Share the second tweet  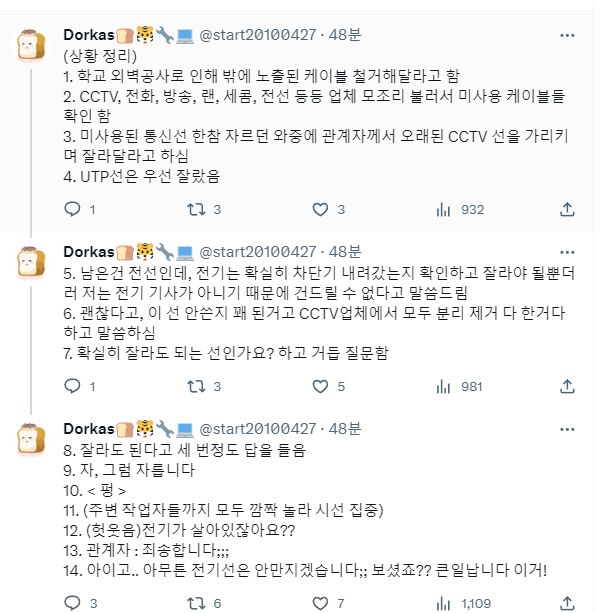567,386
